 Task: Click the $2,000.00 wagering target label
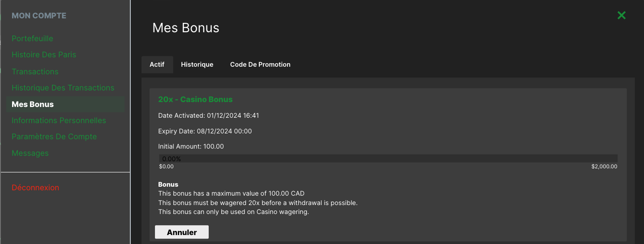604,167
